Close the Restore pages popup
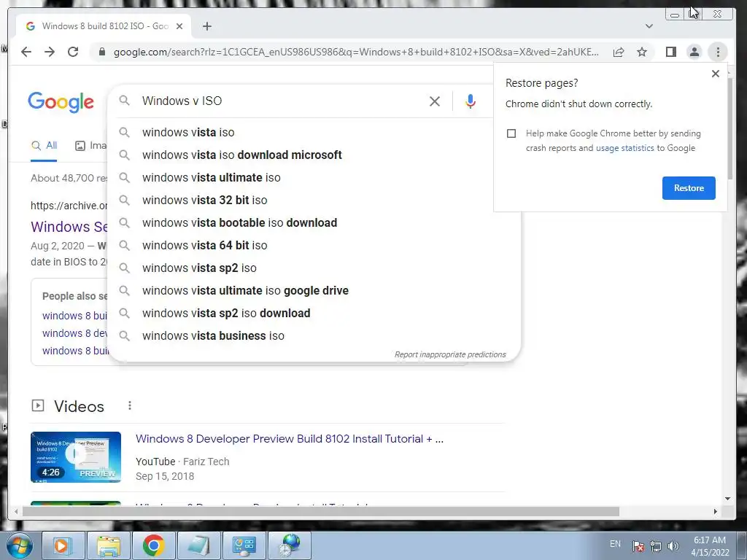This screenshot has width=747, height=560. pos(715,74)
